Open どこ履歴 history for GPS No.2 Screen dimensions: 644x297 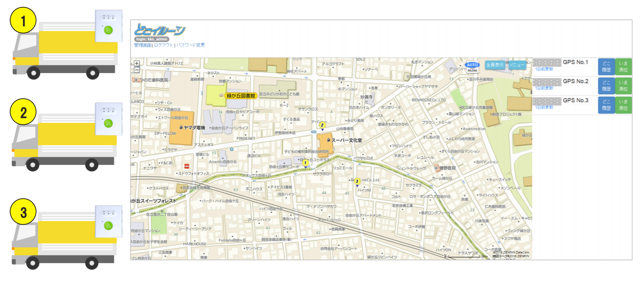pyautogui.click(x=606, y=86)
